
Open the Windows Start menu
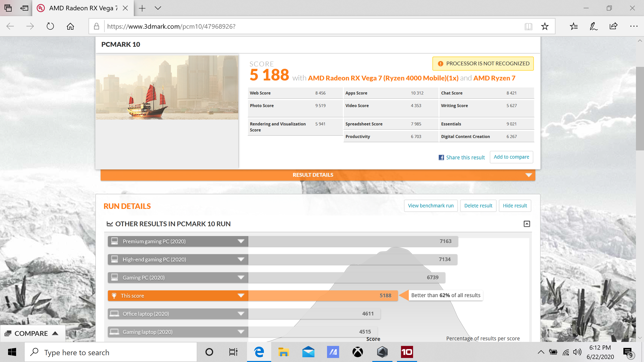coord(12,352)
